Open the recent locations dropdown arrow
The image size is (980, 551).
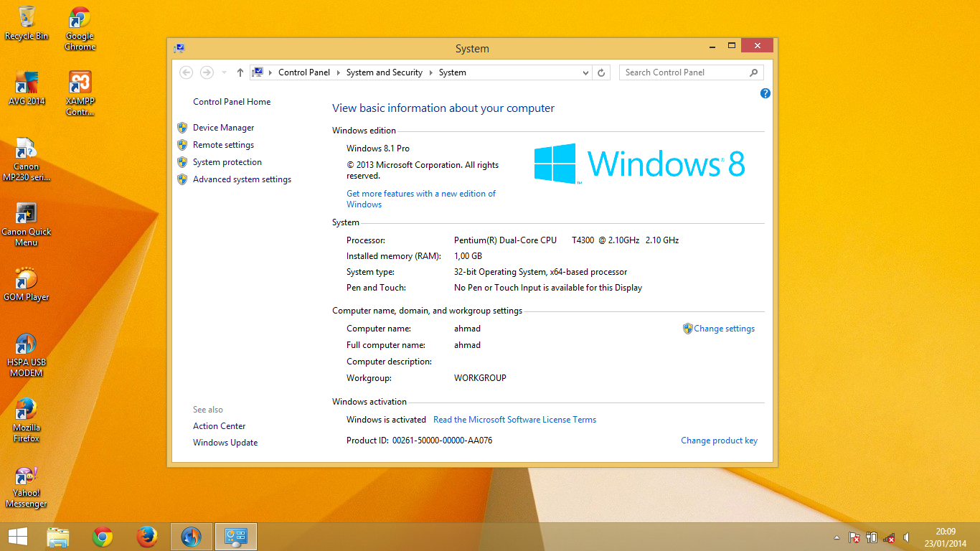pyautogui.click(x=224, y=72)
